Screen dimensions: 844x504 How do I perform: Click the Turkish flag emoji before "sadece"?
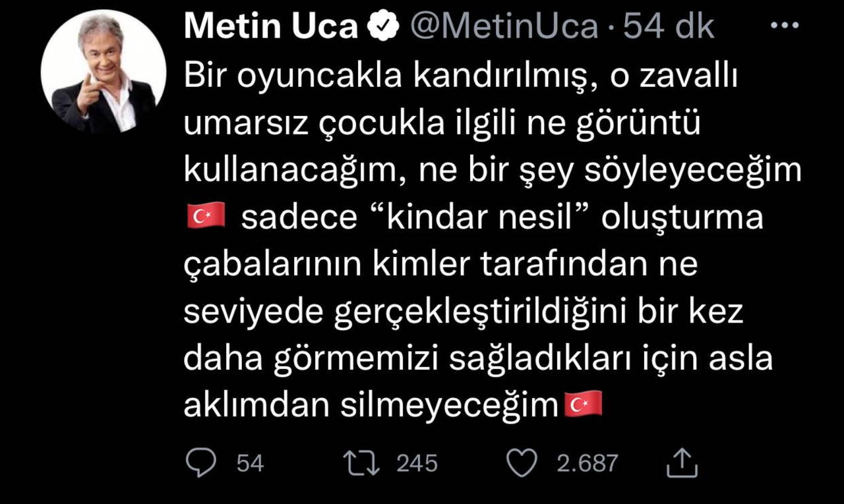206,217
